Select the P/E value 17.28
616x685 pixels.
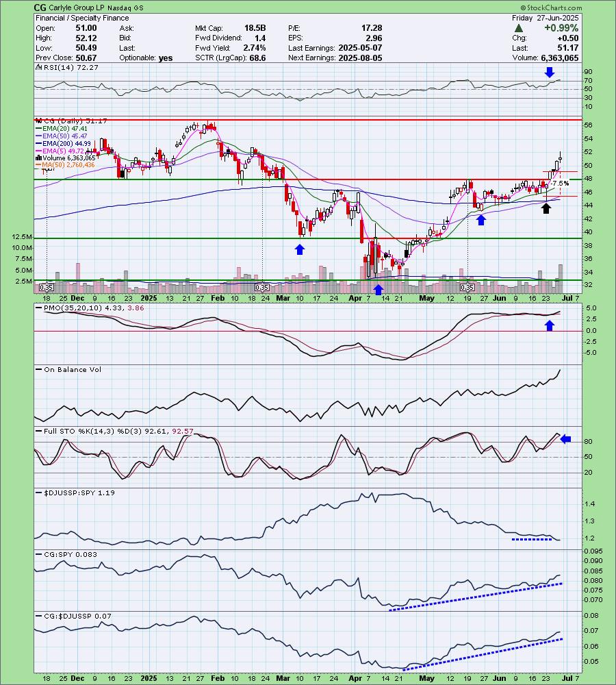tap(372, 28)
